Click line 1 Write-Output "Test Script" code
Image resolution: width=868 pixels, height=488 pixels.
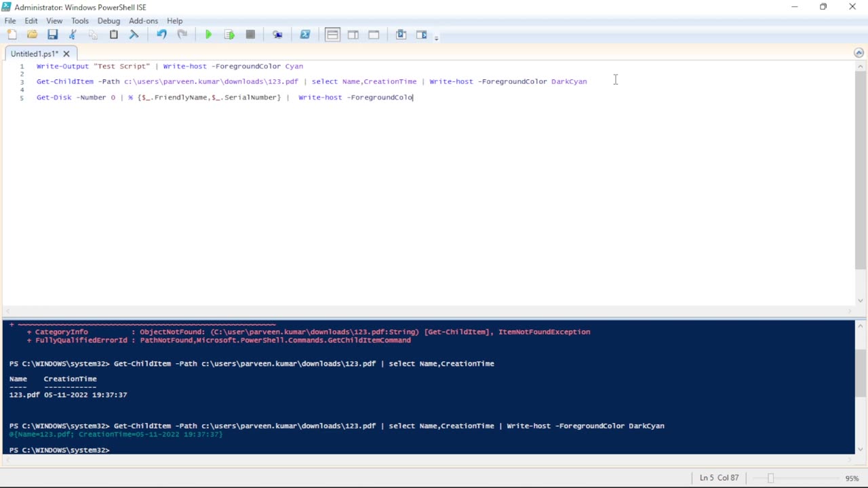pos(93,66)
